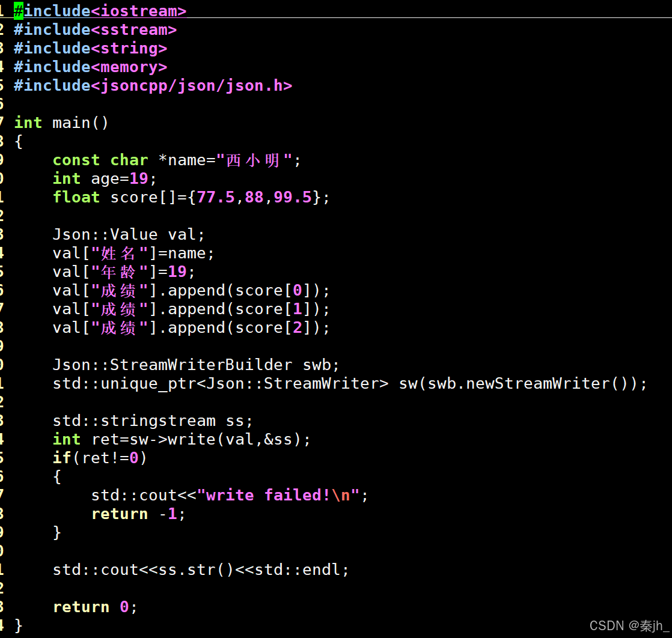Click the jsoncpp/json/json.h include path

point(192,85)
